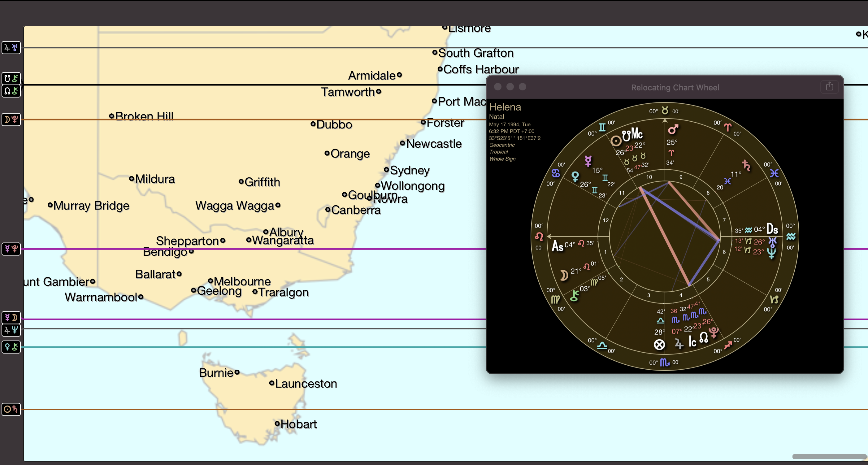Click the Hobart city dot on the map

point(277,424)
